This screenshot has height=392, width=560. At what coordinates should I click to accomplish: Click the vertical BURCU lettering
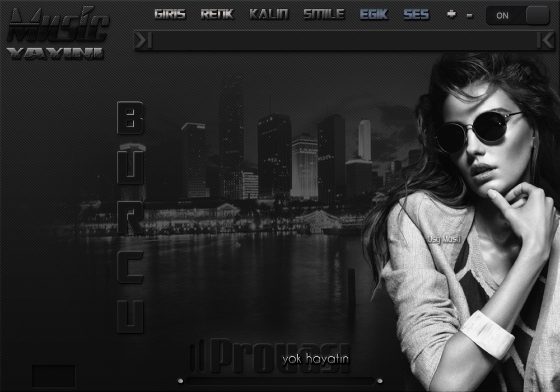coord(130,217)
